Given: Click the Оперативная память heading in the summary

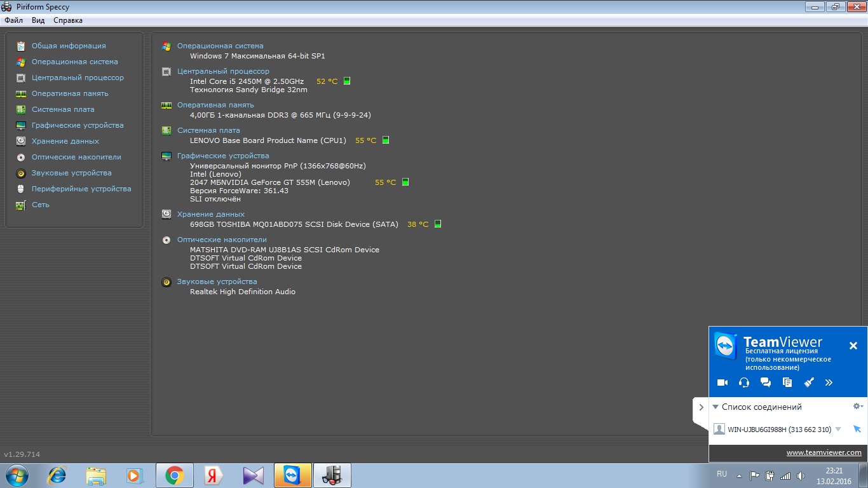Looking at the screenshot, I should (x=215, y=105).
